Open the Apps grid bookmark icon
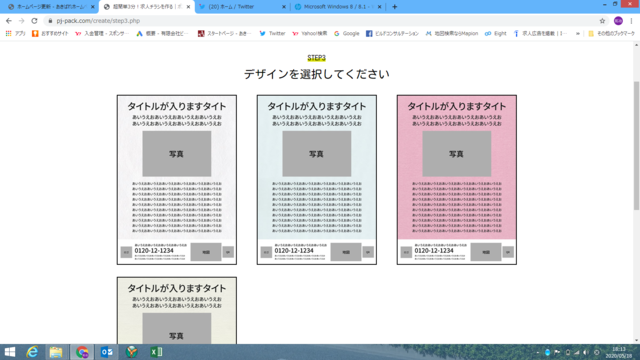This screenshot has height=360, width=640. click(8, 33)
